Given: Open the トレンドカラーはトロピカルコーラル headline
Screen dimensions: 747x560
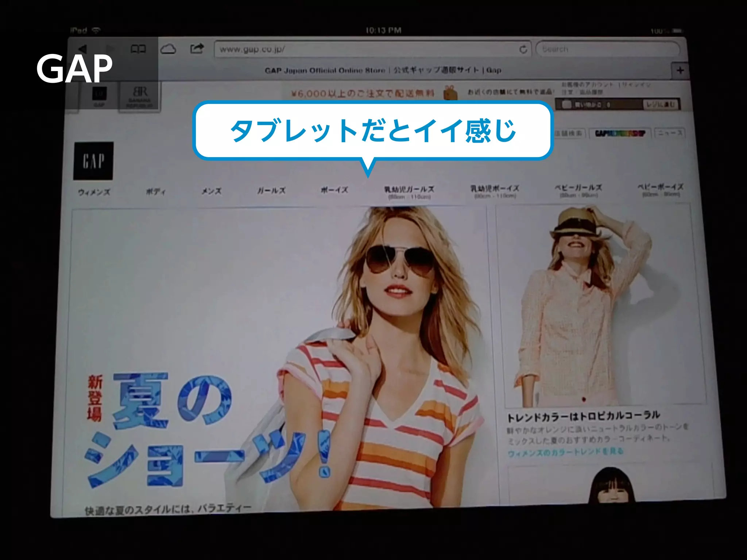Looking at the screenshot, I should 584,416.
